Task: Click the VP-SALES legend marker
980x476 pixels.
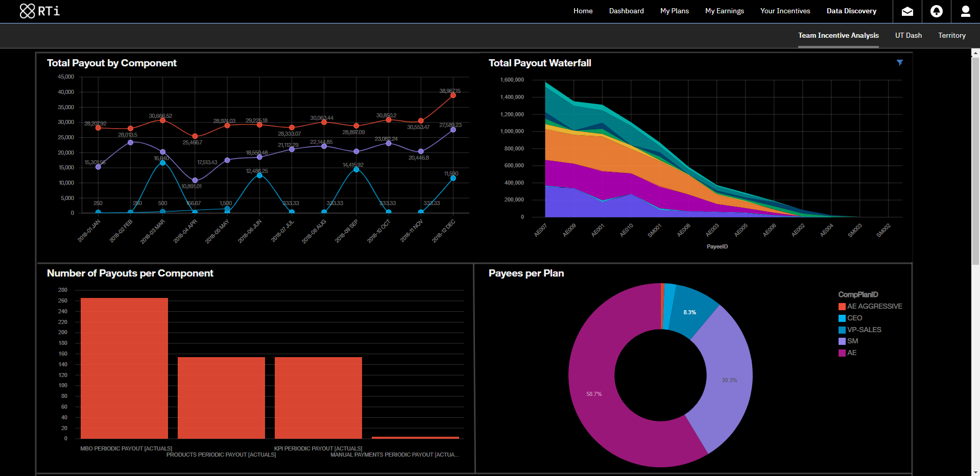Action: (841, 329)
